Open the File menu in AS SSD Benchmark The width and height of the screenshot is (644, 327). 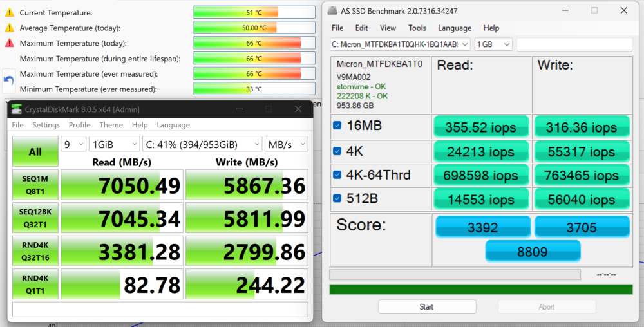coord(337,28)
